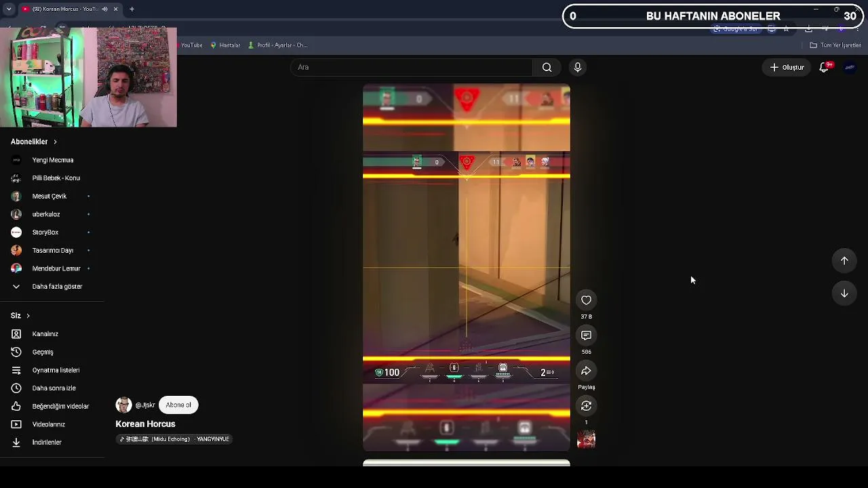Skip to the next Short

click(x=844, y=293)
